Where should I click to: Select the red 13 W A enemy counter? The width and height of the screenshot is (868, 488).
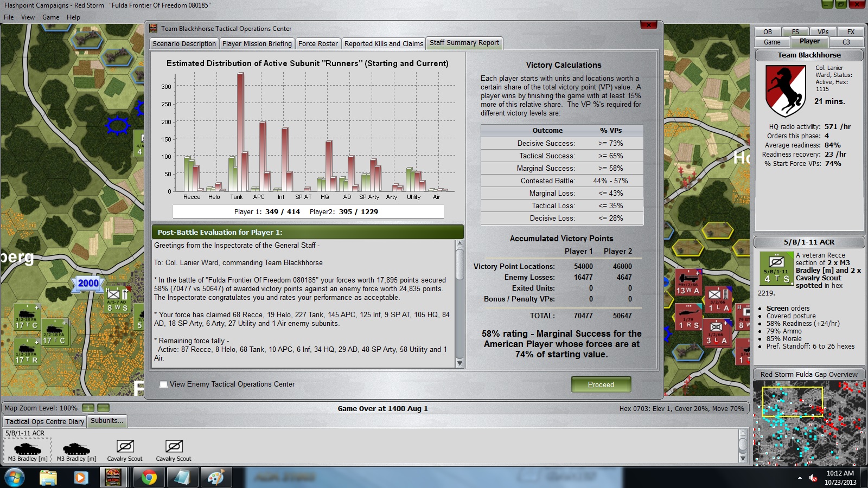[x=687, y=283]
